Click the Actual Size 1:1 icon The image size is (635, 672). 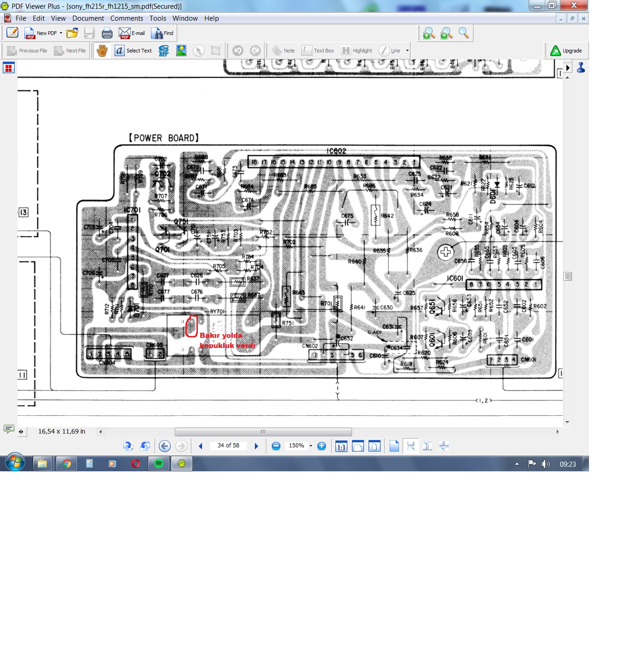[341, 446]
